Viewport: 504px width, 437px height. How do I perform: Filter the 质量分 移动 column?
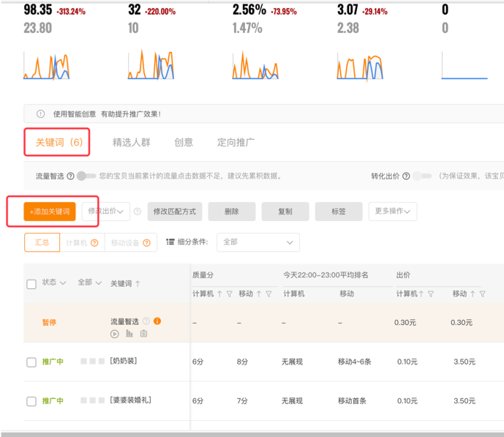pyautogui.click(x=268, y=294)
